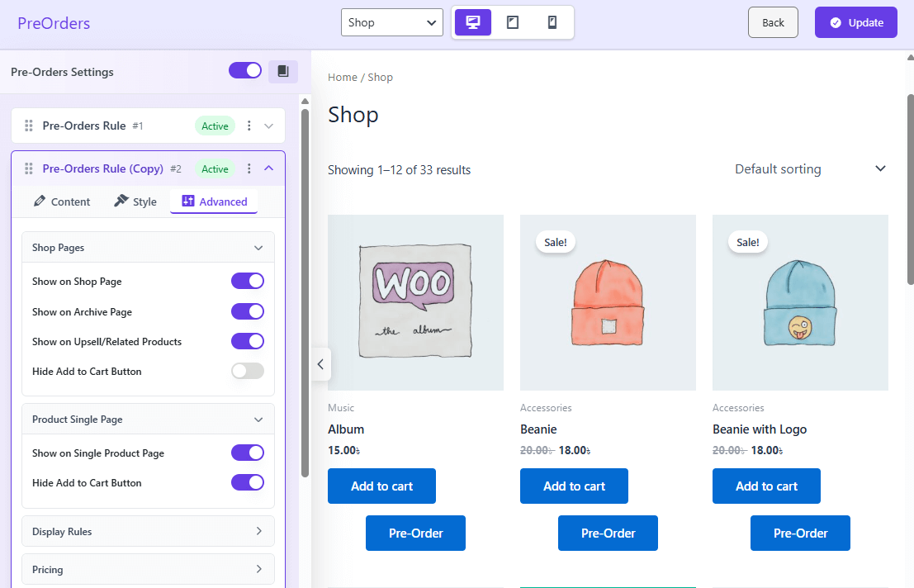Collapse Pre-Orders Rule (Copy) #2 chevron
The image size is (914, 588).
click(x=268, y=168)
